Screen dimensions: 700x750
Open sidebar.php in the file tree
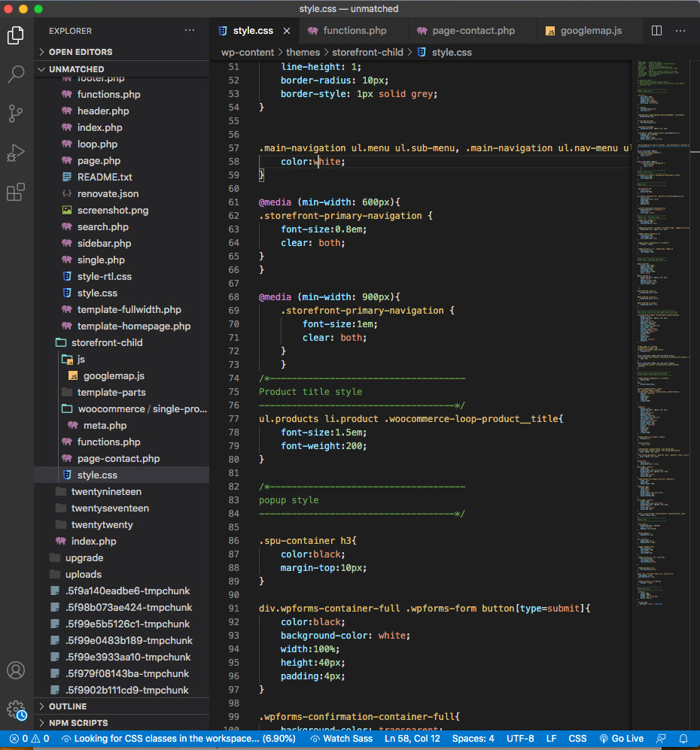pyautogui.click(x=121, y=244)
